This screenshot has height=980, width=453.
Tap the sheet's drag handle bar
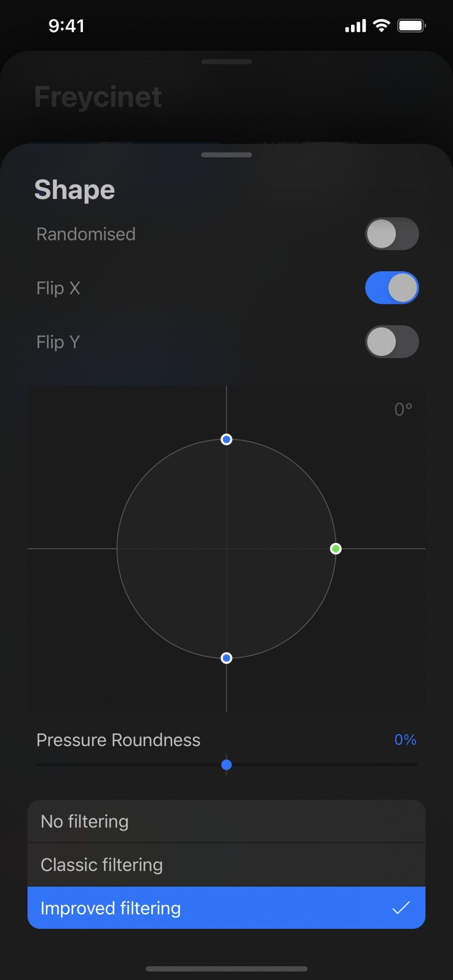pos(226,154)
